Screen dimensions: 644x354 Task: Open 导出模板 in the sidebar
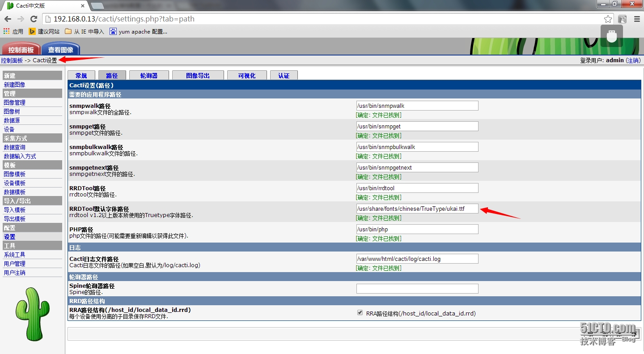click(15, 219)
